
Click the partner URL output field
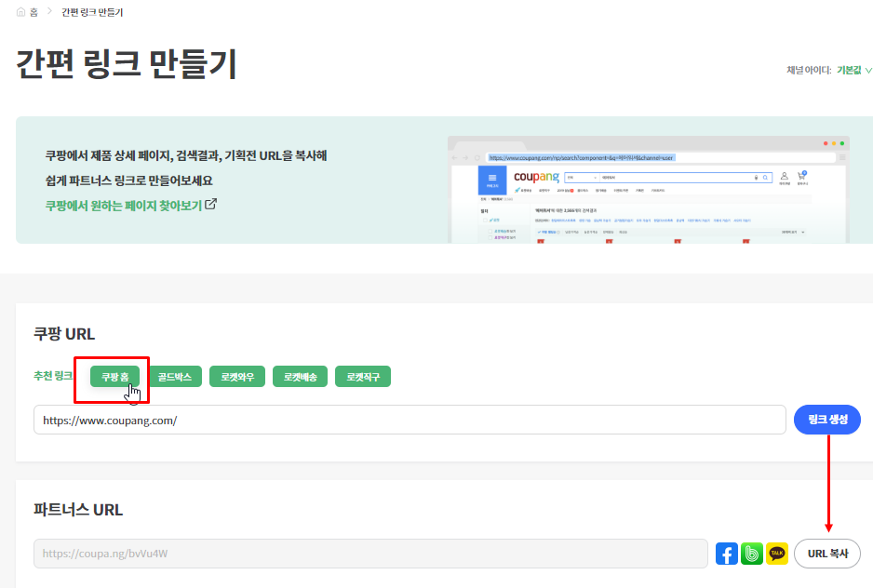(370, 554)
